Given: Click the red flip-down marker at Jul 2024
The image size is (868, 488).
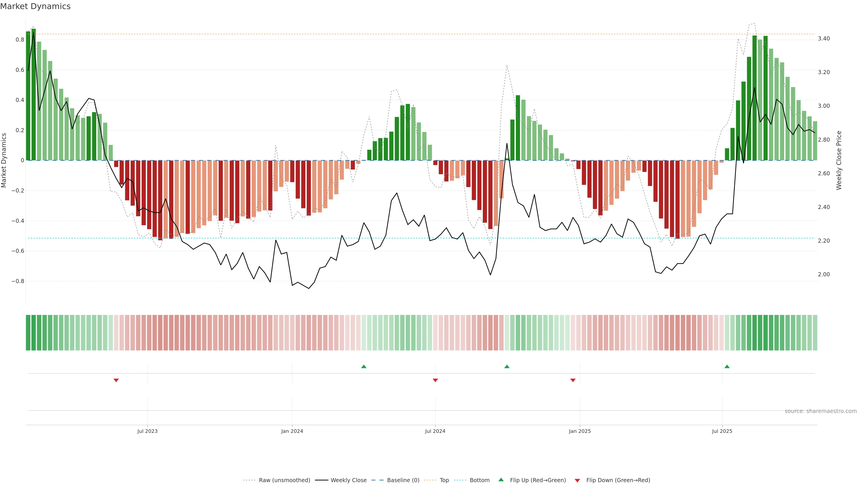Looking at the screenshot, I should click(435, 380).
